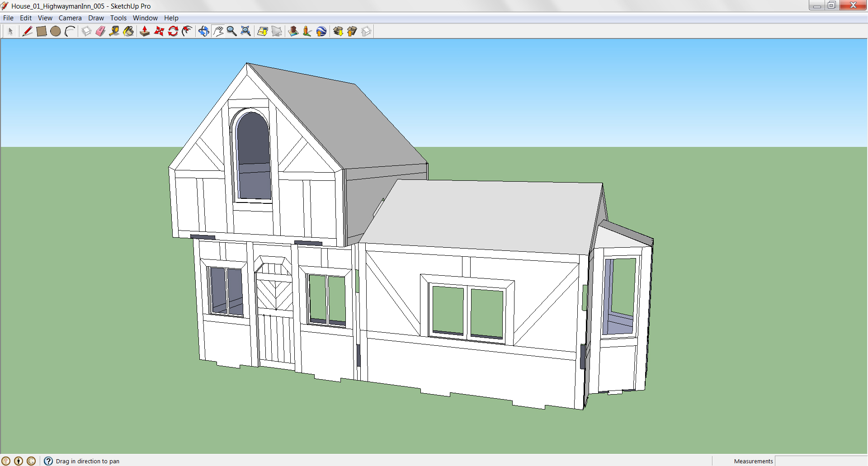Open the Edit menu
The image size is (868, 466).
click(26, 18)
